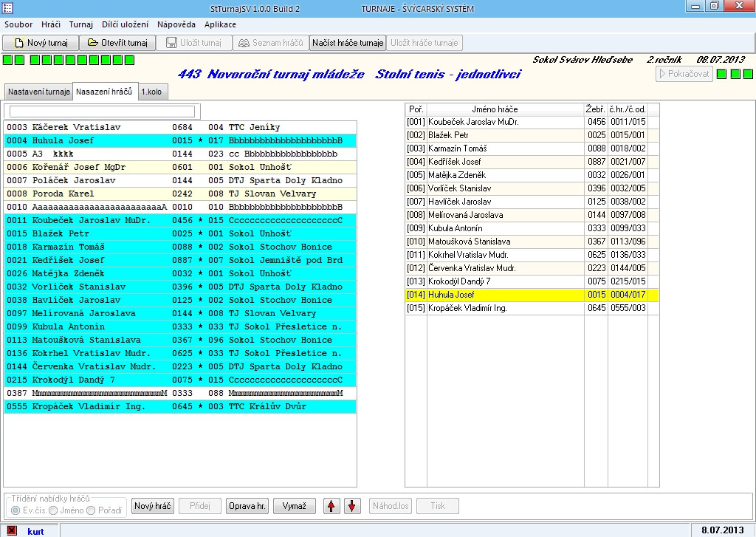Click the Otevřít turnaj toolbar button
This screenshot has height=537, width=756.
click(x=117, y=43)
